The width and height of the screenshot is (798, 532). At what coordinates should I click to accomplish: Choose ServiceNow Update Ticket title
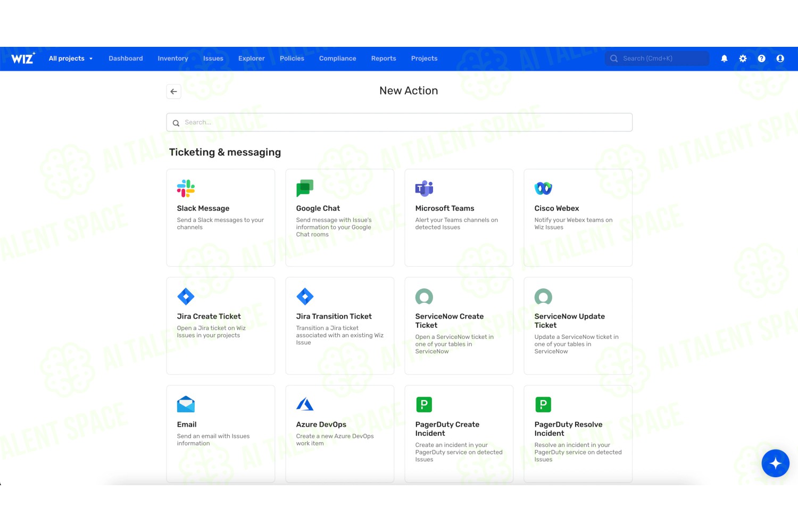pyautogui.click(x=570, y=321)
